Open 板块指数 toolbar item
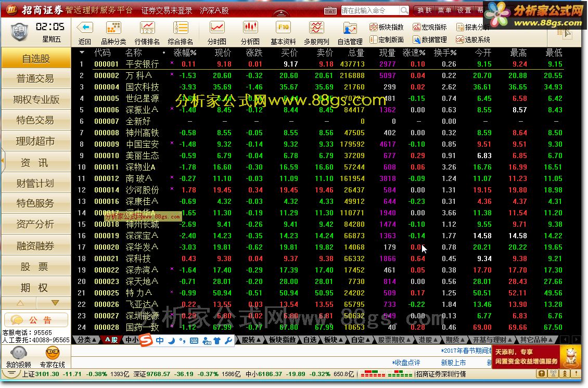 [386, 27]
